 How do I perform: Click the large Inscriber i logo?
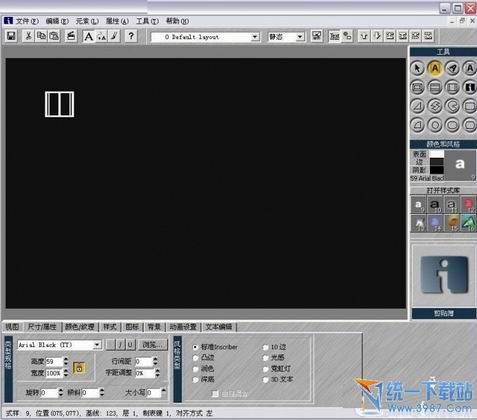click(444, 275)
